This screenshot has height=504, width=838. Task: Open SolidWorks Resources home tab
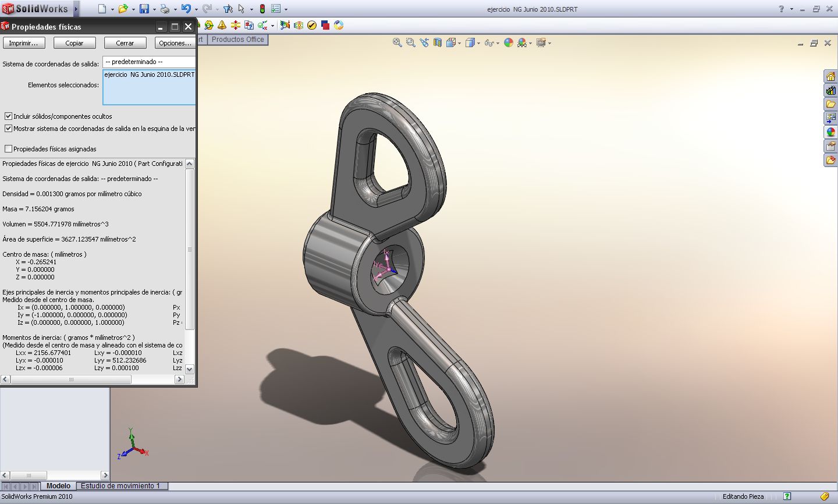[x=831, y=76]
